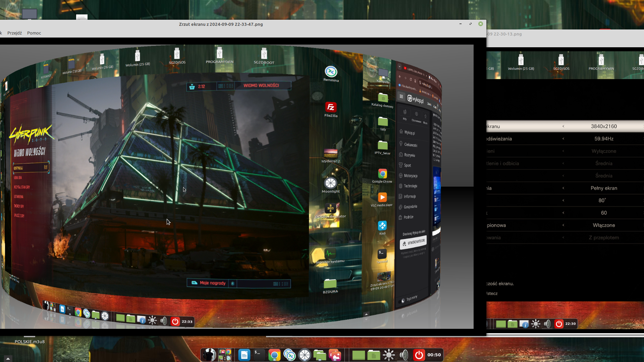This screenshot has height=362, width=644.
Task: Open the Pomoc menu
Action: coord(34,33)
